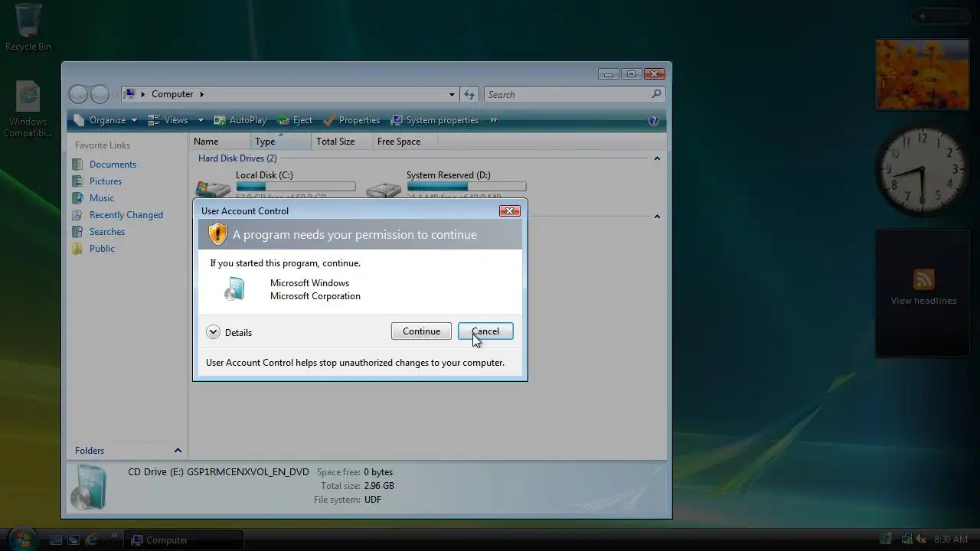Launch Internet Explorer from quick launch
Screen dimensions: 980x551
tap(92, 540)
